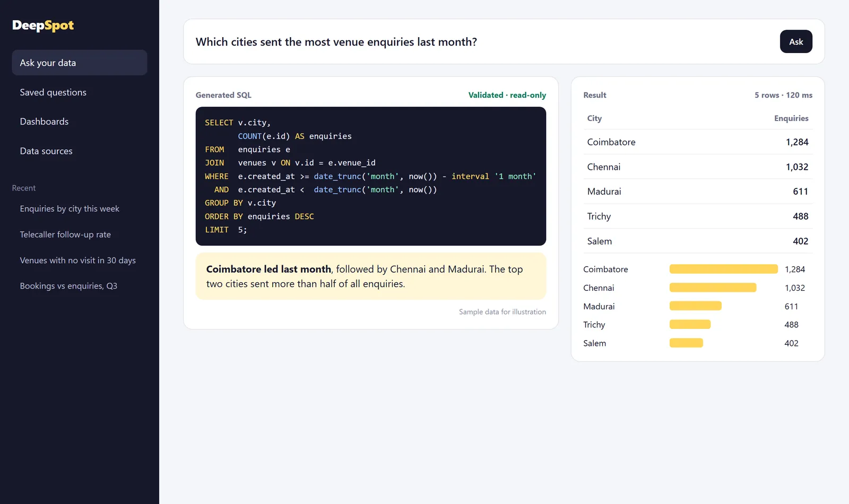
Task: Click the Madurai chart bar
Action: pos(696,306)
